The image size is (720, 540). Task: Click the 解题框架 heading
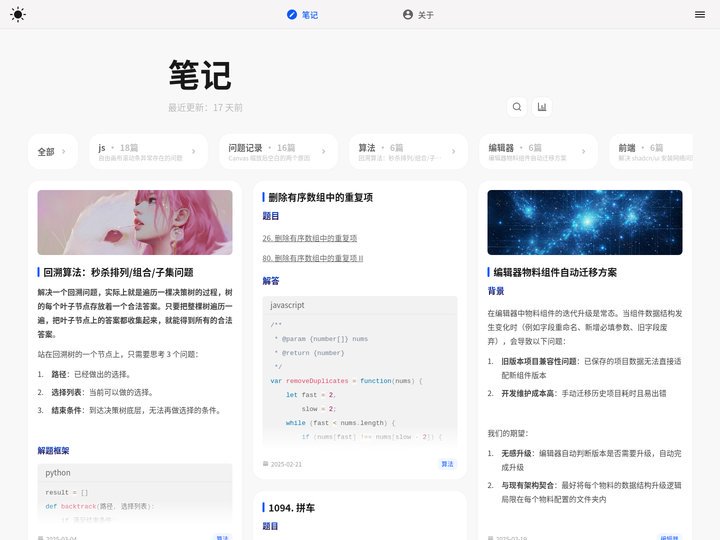point(53,450)
